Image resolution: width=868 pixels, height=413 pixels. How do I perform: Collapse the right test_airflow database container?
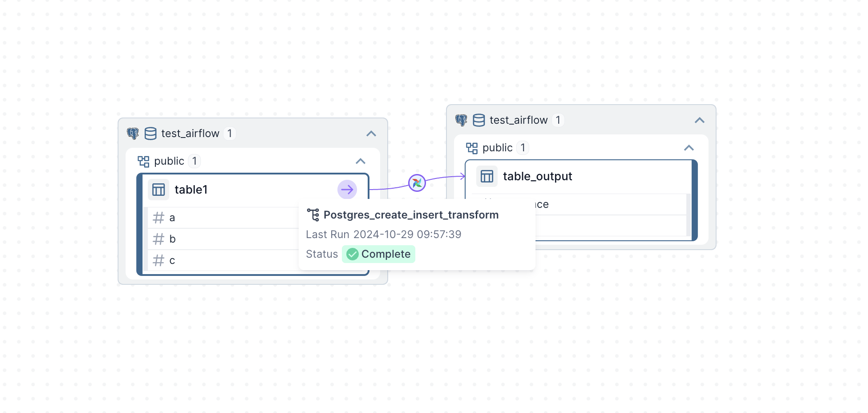click(x=699, y=120)
